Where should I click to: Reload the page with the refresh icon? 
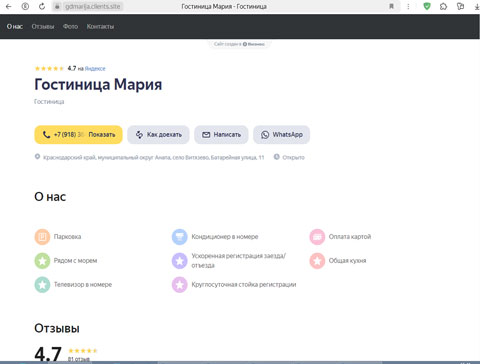(x=42, y=6)
